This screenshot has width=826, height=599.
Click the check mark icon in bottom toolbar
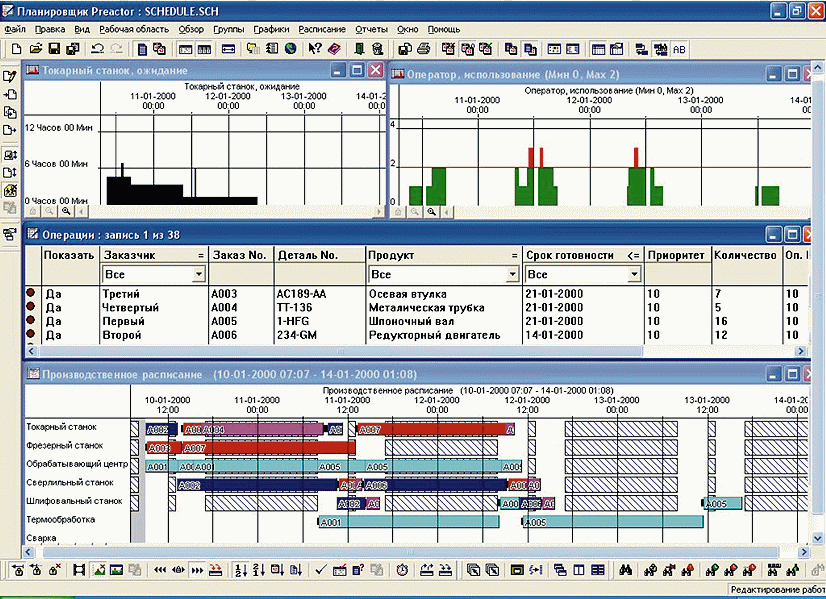[322, 570]
